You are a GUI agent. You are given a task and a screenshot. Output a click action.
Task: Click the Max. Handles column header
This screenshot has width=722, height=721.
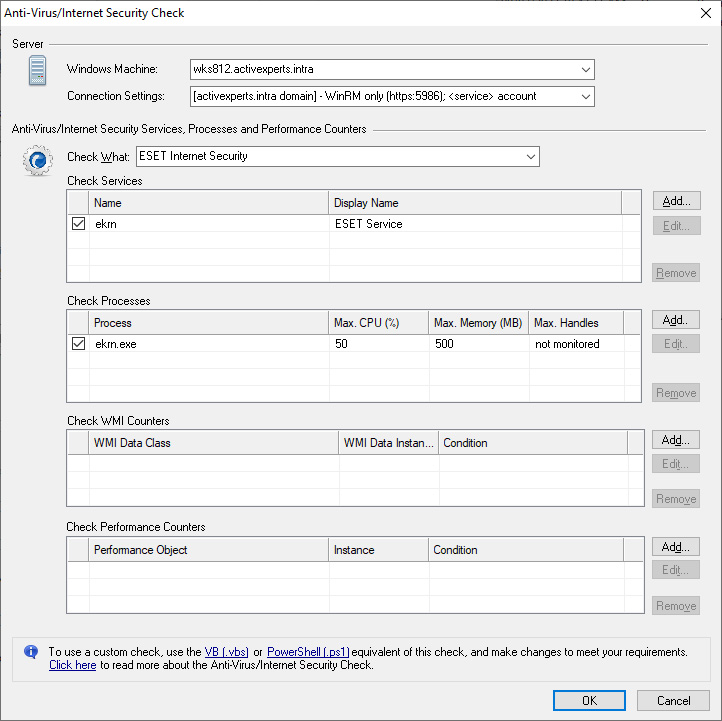click(x=576, y=323)
